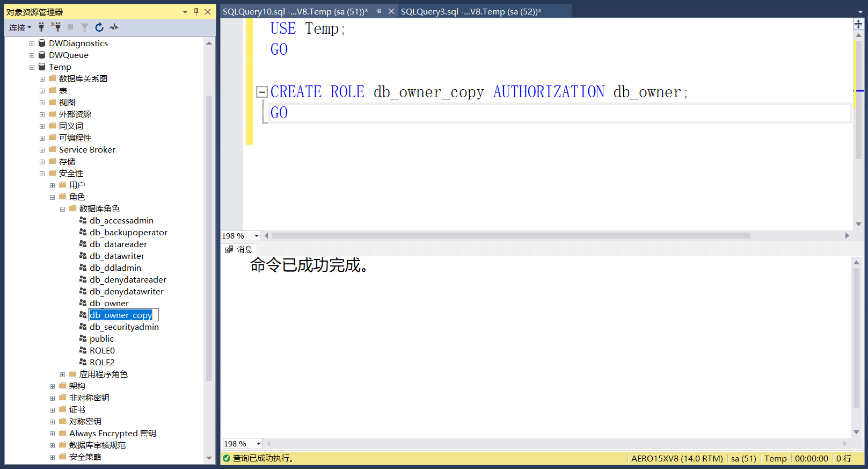Click the 命令已成功完成 message text

pos(309,265)
